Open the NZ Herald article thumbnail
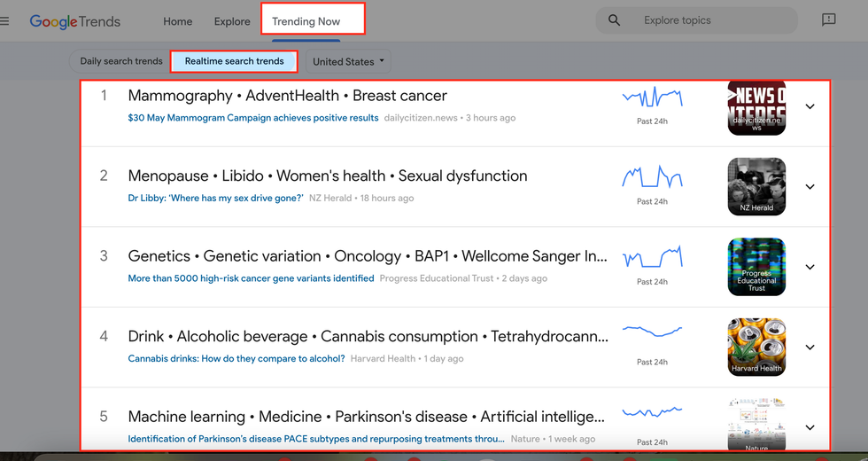Screen dimensions: 868x461 point(756,187)
